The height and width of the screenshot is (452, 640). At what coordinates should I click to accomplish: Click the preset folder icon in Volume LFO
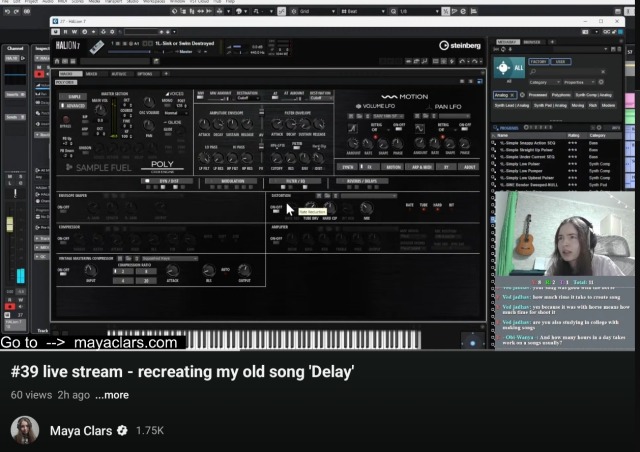[358, 116]
